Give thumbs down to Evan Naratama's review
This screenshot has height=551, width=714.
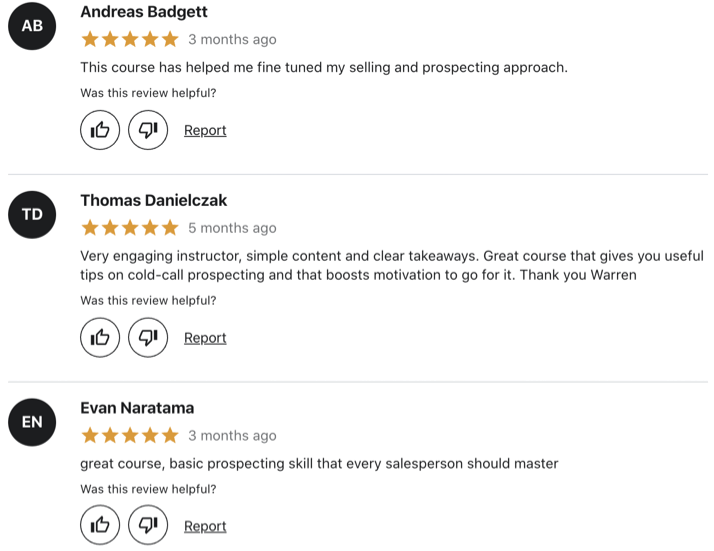(x=148, y=525)
